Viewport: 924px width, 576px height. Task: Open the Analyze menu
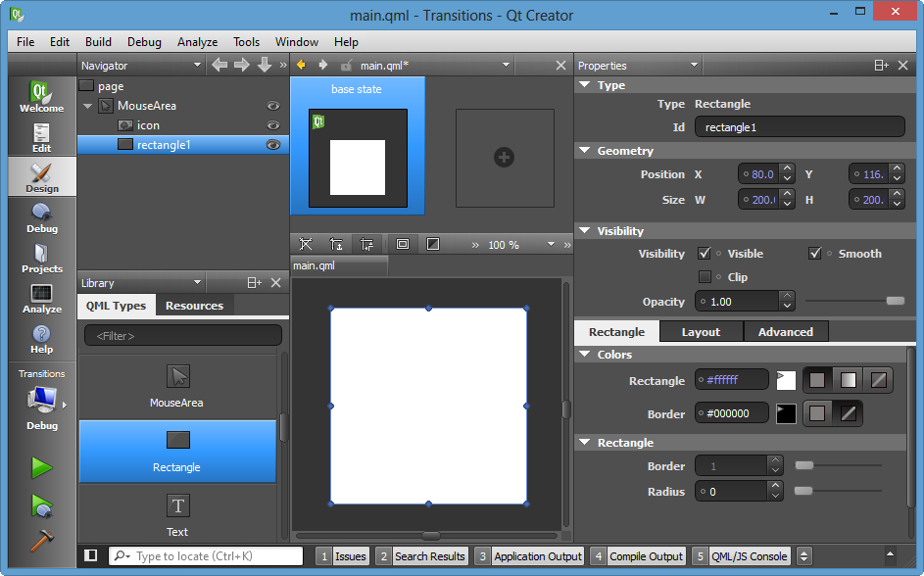point(197,42)
